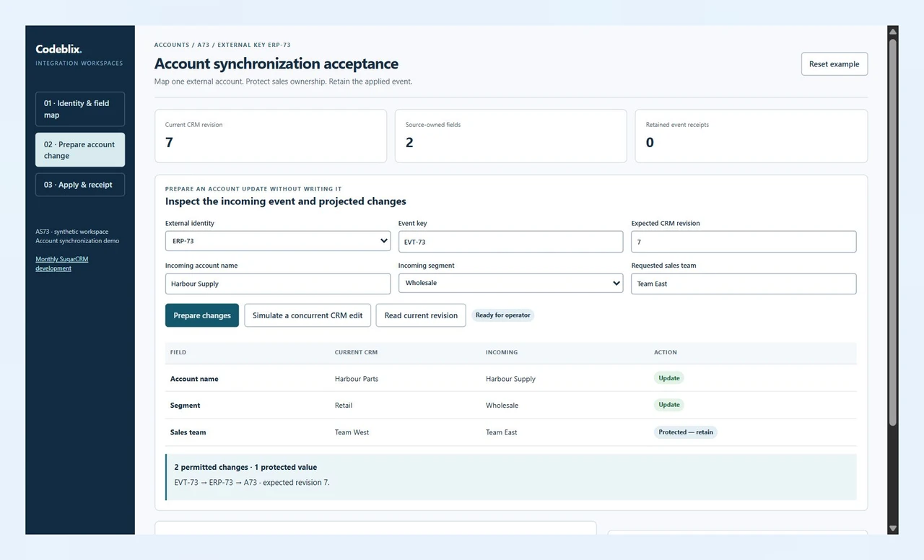Click the page scrollbar down arrow

(x=893, y=528)
